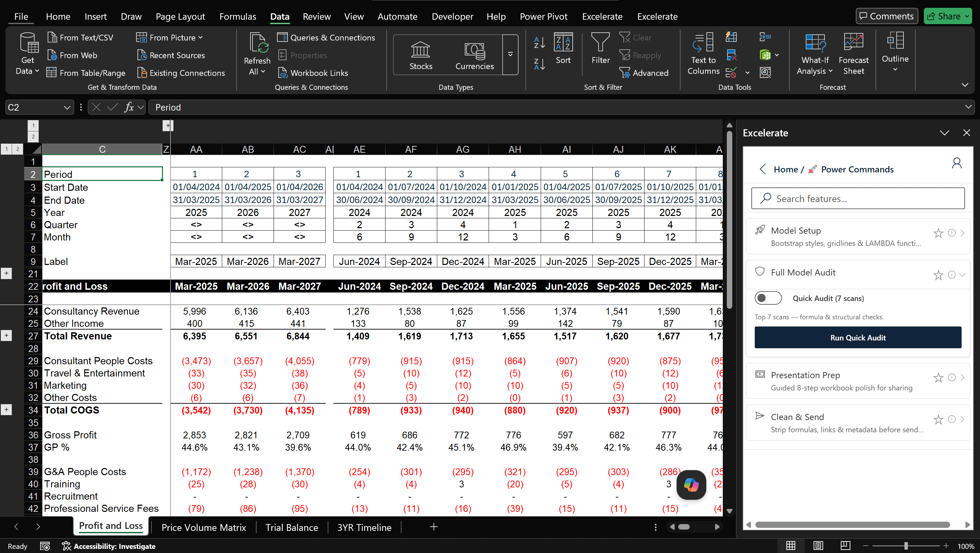Click the Get Data icon
Screen dimensions: 980x553
[x=29, y=43]
